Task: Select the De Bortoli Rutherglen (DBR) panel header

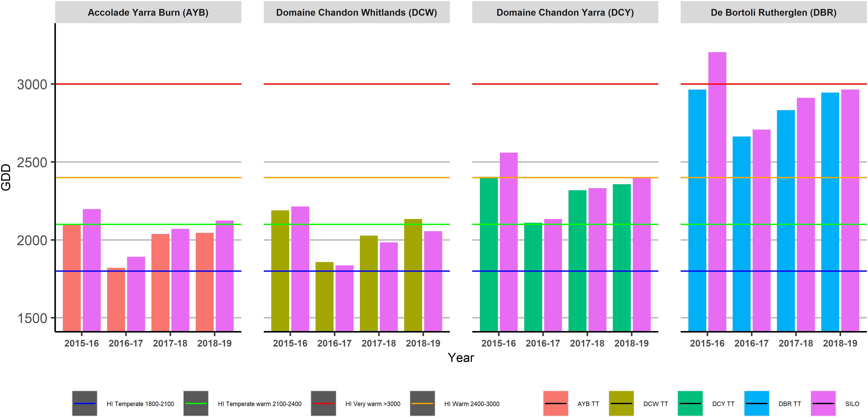Action: (x=774, y=13)
